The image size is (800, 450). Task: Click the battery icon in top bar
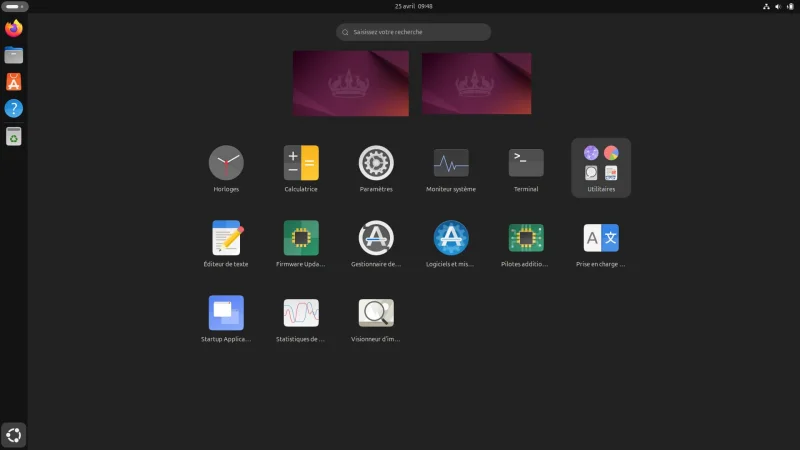coord(790,6)
